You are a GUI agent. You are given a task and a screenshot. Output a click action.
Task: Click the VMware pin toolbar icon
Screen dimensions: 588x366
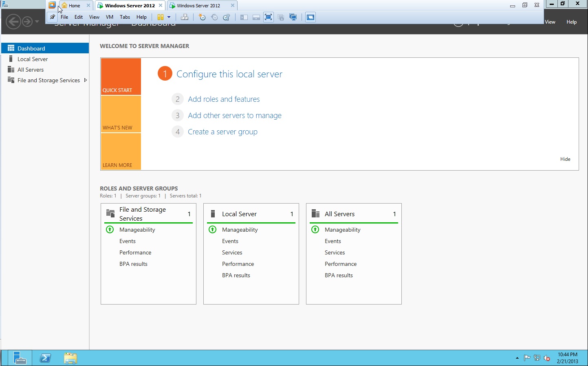pyautogui.click(x=53, y=17)
